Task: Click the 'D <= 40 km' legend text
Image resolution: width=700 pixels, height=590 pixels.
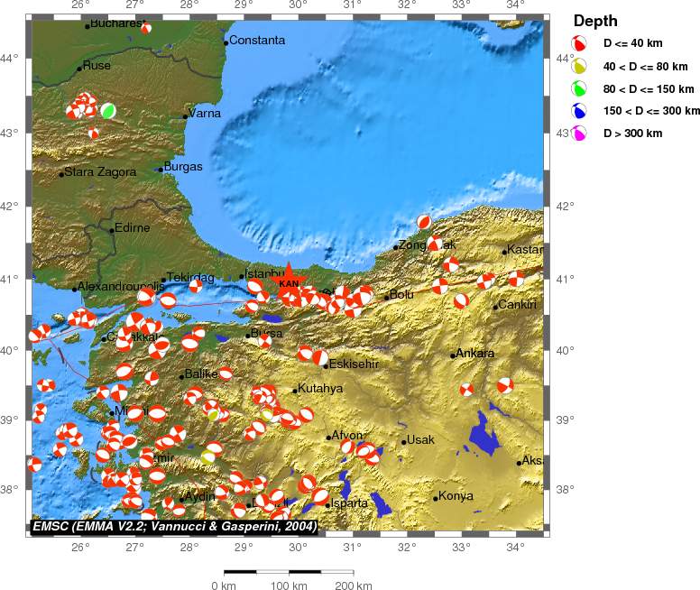Action: click(x=632, y=43)
